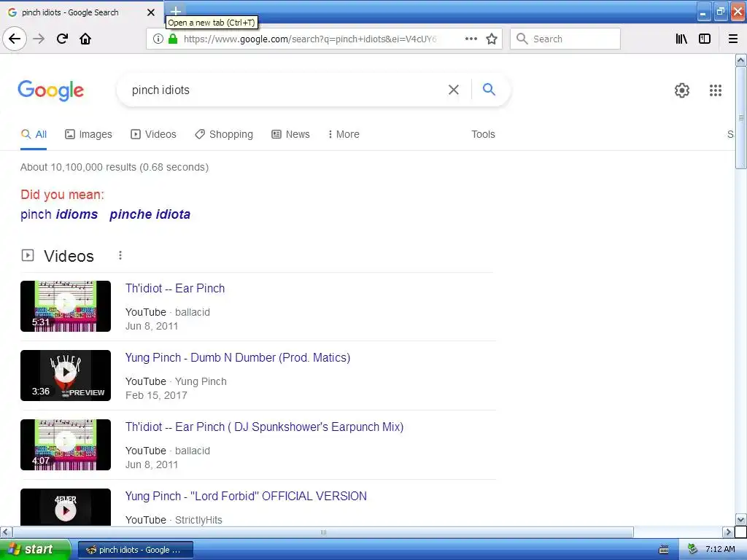
Task: Click the About 10,100,000 results text
Action: point(115,167)
